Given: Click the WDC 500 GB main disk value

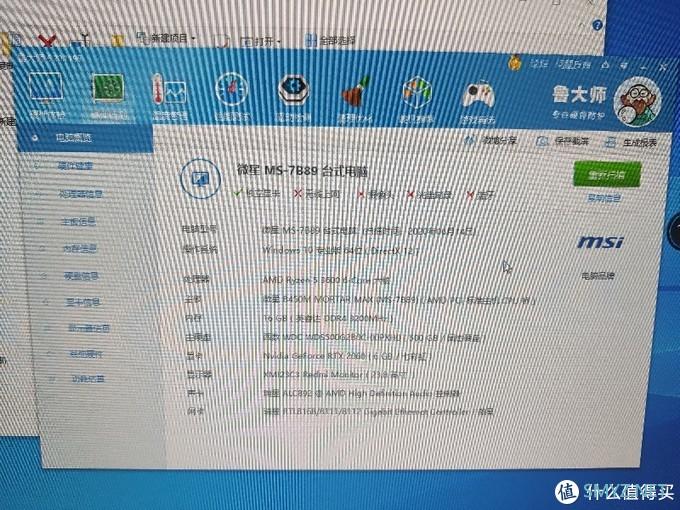Looking at the screenshot, I should click(x=374, y=337).
